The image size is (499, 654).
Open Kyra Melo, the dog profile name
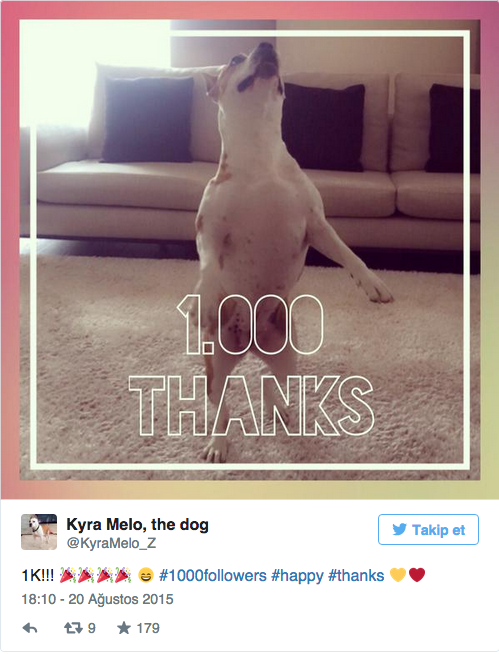(x=138, y=524)
